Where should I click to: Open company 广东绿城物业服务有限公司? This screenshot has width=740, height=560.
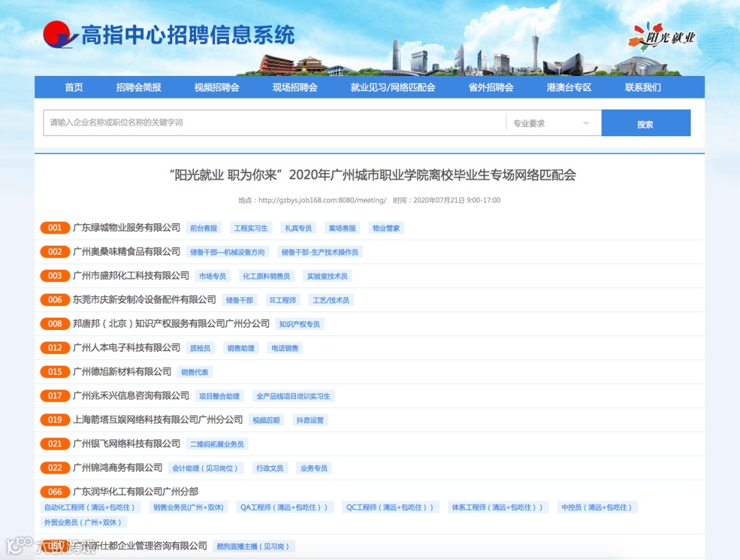pyautogui.click(x=127, y=228)
